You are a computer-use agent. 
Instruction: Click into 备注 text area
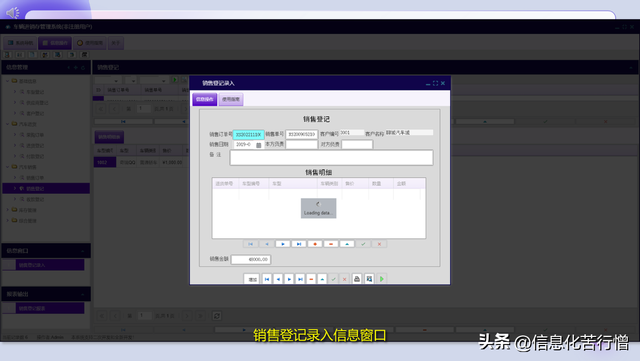pos(331,158)
